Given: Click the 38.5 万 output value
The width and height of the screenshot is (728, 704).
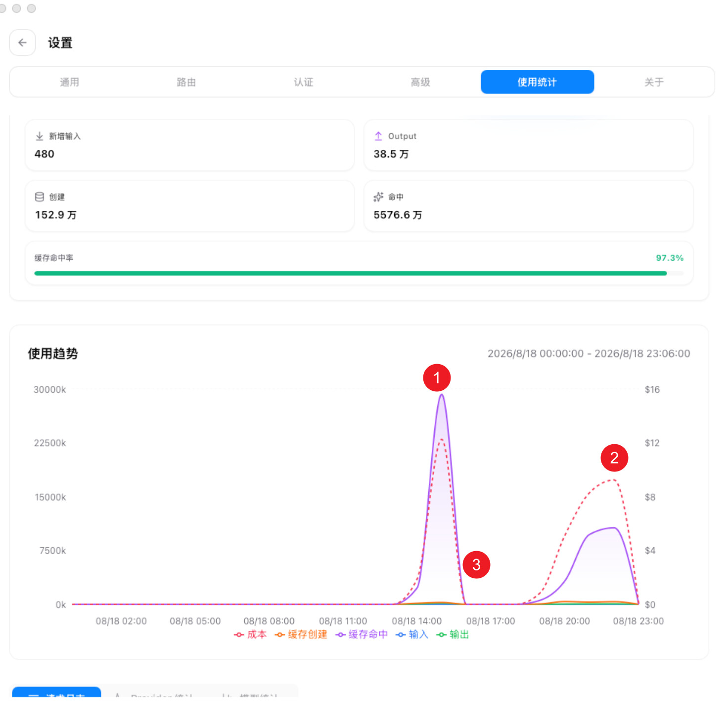Looking at the screenshot, I should (x=391, y=154).
